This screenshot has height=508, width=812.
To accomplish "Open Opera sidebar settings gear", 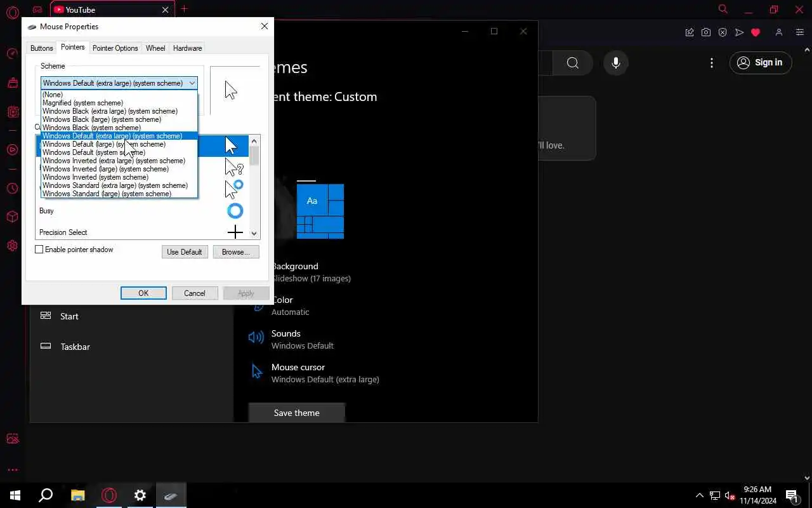I will (12, 246).
